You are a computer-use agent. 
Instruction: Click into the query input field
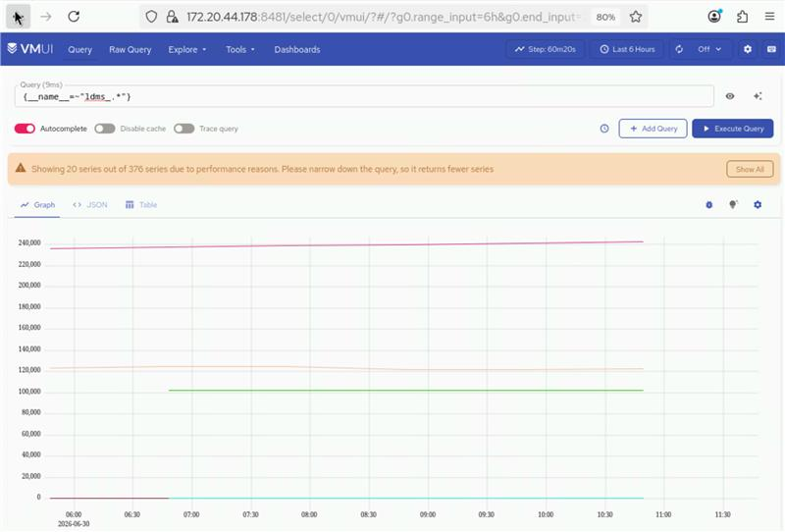click(364, 96)
